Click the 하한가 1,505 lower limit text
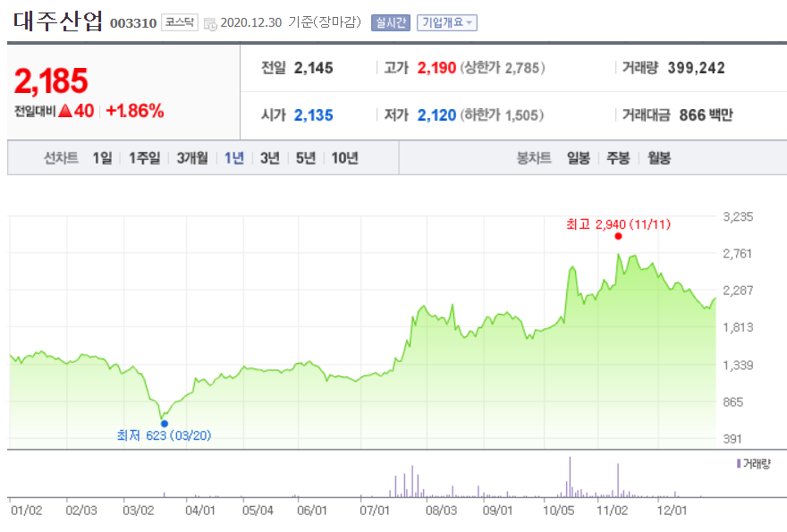Viewport: 787px width, 532px height. 502,115
